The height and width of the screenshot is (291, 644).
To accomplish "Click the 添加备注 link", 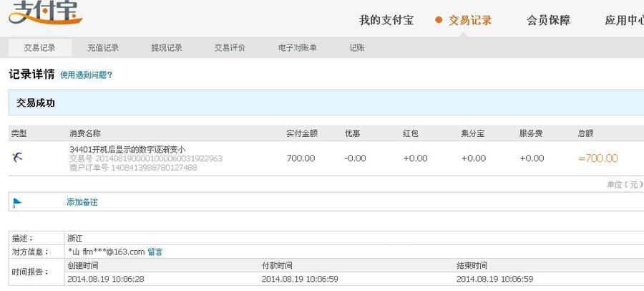I will (x=82, y=202).
